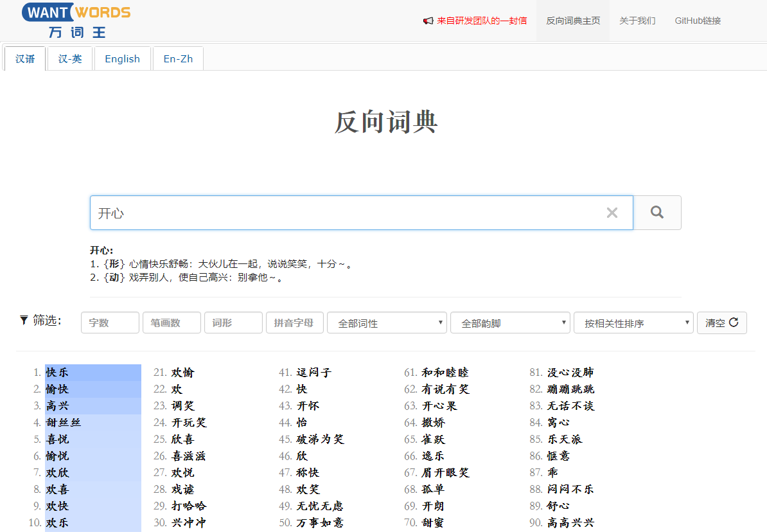Open the 按相关性排序 dropdown

(x=633, y=323)
